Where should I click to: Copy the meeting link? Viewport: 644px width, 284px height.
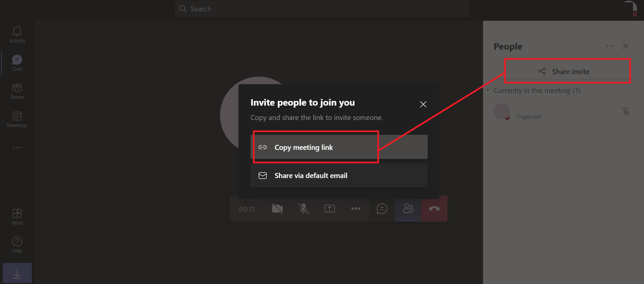[x=339, y=147]
